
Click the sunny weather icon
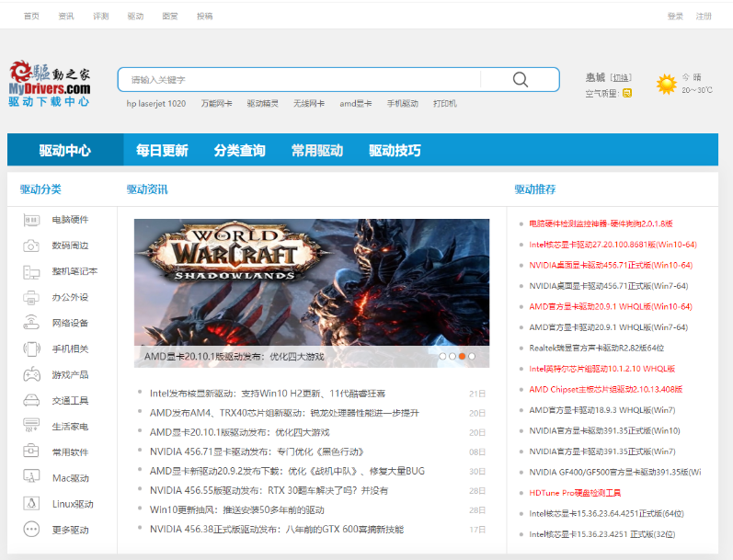point(666,84)
